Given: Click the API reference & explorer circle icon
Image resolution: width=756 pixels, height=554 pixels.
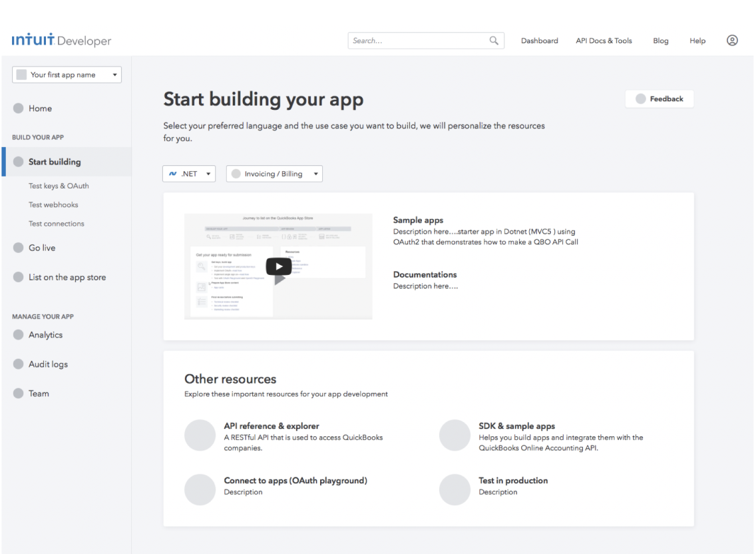Looking at the screenshot, I should (200, 435).
